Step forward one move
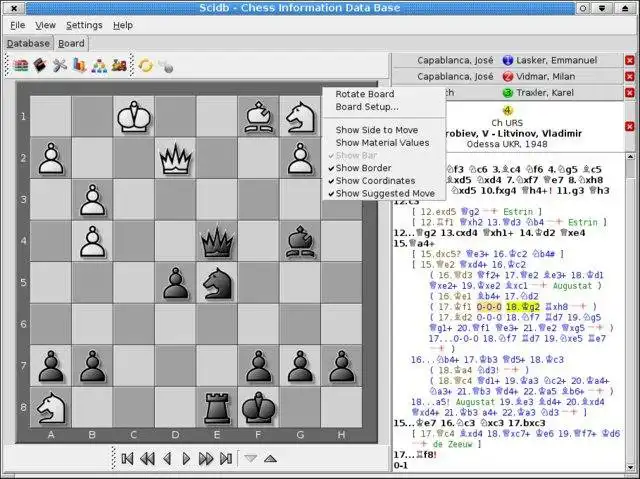This screenshot has width=640, height=479. click(x=186, y=459)
